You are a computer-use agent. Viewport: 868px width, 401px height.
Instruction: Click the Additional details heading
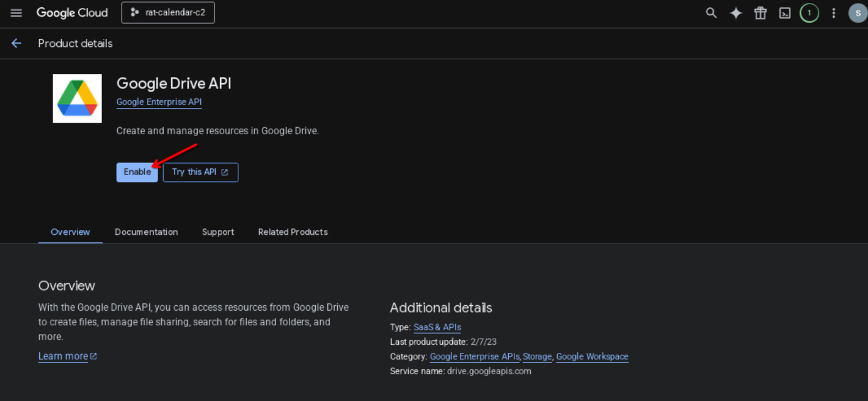tap(441, 308)
